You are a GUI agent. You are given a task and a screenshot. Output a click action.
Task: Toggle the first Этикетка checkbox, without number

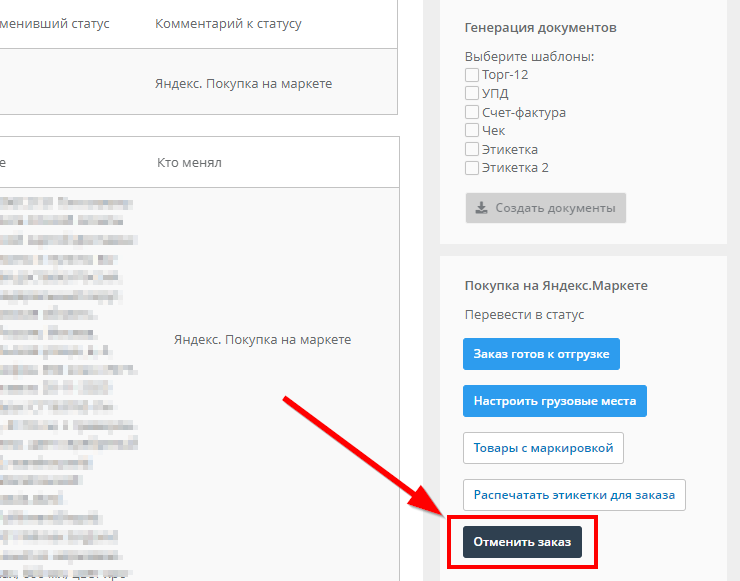point(472,149)
